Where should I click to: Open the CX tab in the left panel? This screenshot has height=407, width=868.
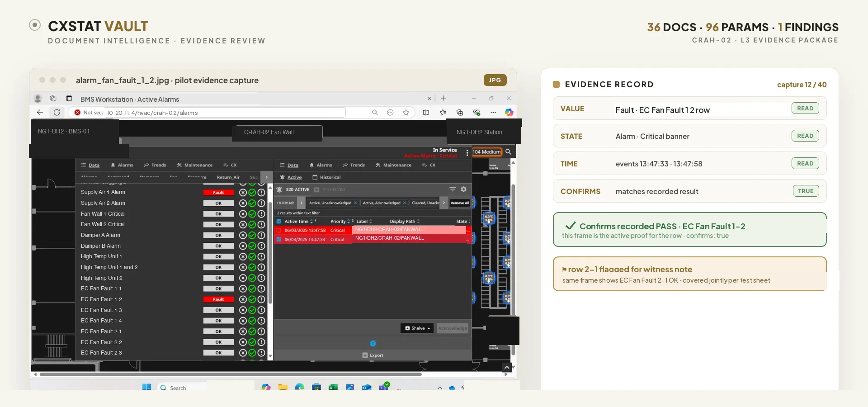230,165
